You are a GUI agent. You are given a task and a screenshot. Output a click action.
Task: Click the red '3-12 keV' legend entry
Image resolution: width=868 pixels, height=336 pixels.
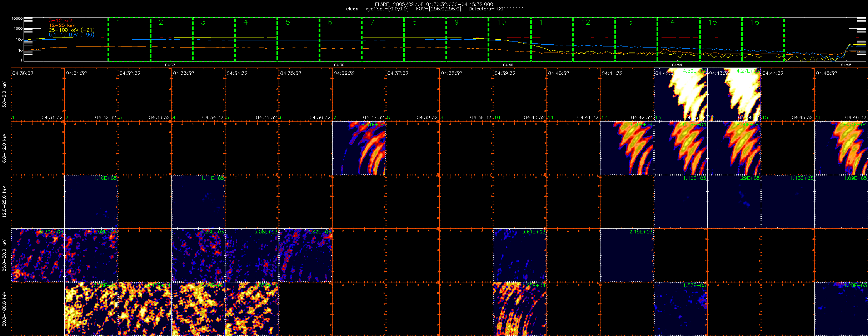[61, 20]
